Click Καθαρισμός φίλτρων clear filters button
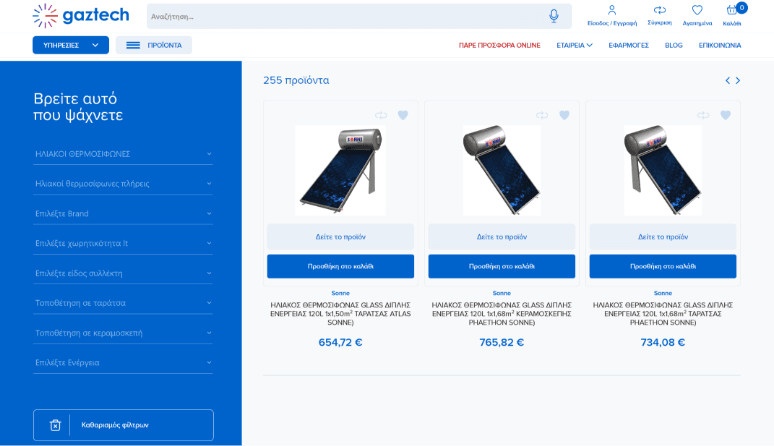 (123, 425)
